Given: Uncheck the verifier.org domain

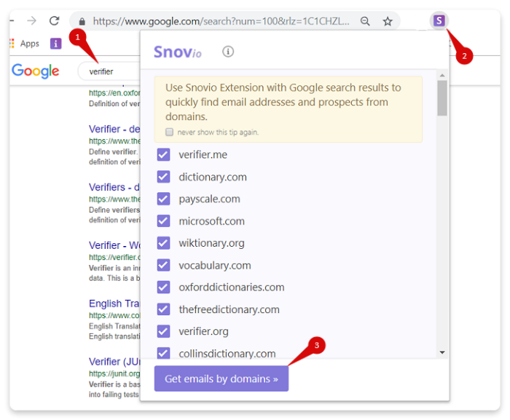Looking at the screenshot, I should [x=163, y=331].
